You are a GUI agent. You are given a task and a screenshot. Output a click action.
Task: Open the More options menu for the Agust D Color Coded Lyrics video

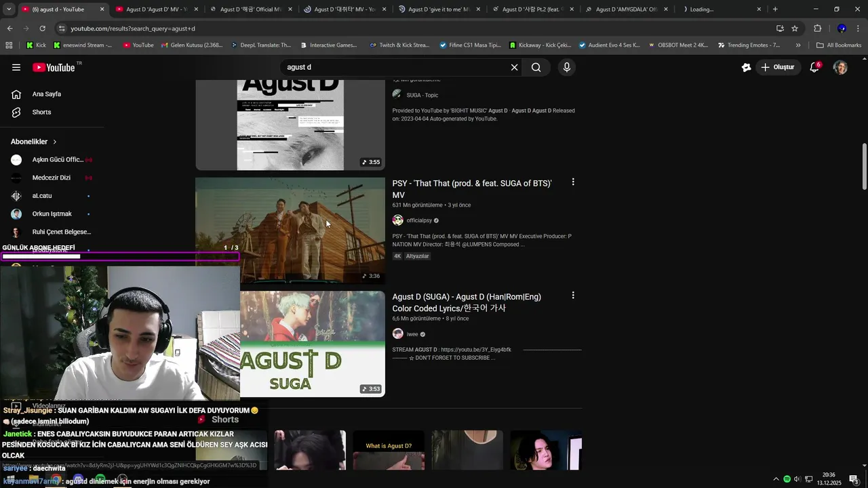573,296
